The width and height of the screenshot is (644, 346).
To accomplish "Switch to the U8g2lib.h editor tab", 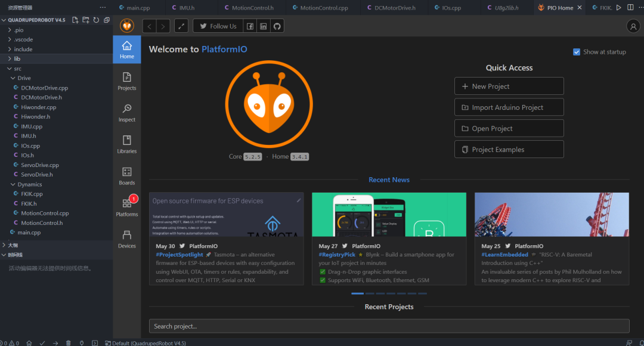I will point(506,7).
